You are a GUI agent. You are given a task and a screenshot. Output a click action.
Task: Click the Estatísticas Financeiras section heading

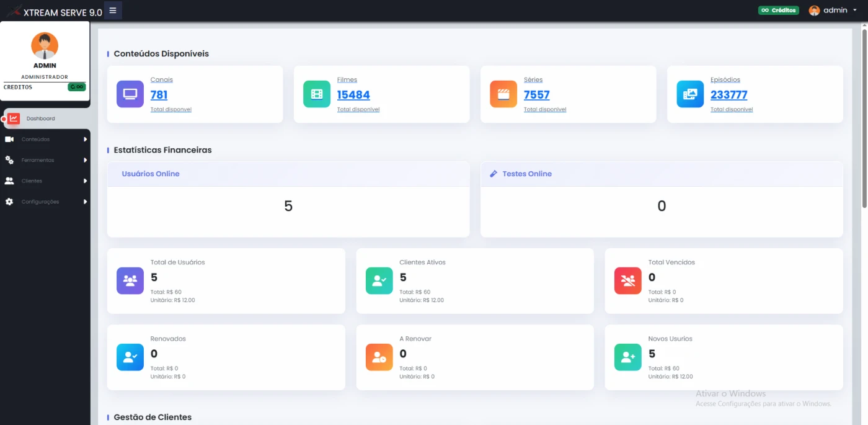click(x=163, y=150)
